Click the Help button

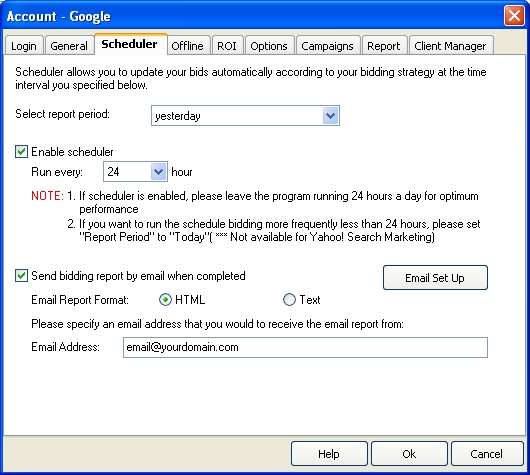pyautogui.click(x=329, y=453)
